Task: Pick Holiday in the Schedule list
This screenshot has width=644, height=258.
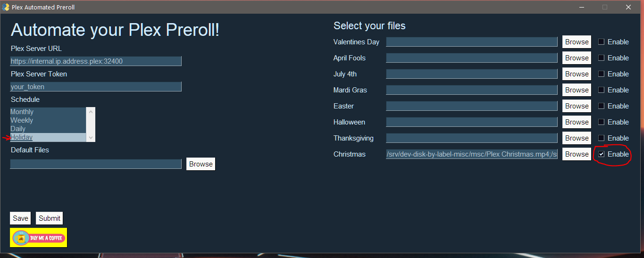Action: [48, 137]
